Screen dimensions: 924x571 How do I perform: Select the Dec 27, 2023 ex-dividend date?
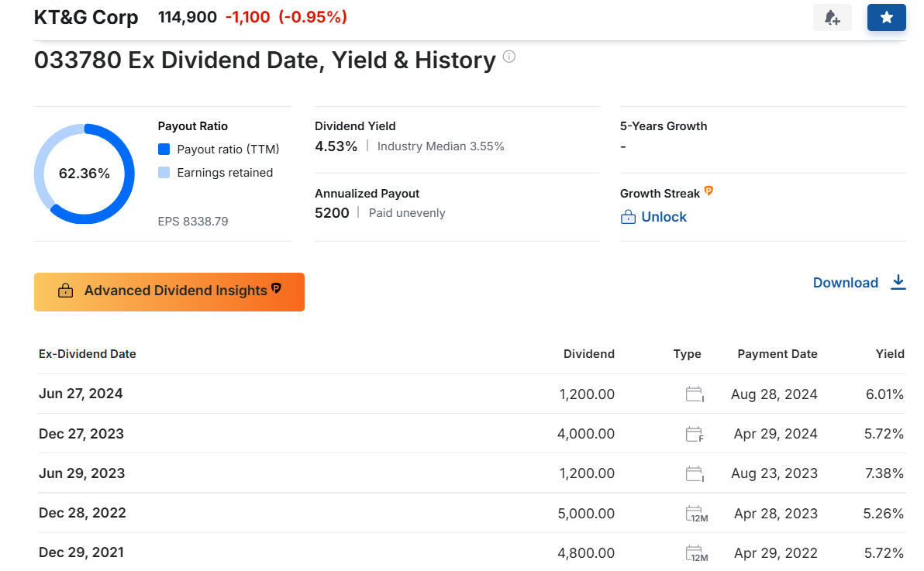tap(81, 434)
